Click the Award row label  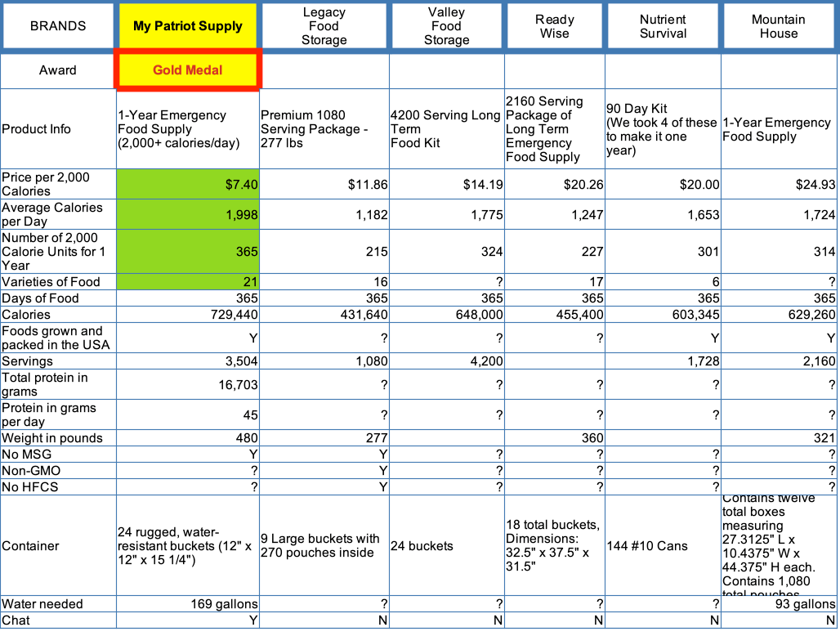pyautogui.click(x=58, y=70)
